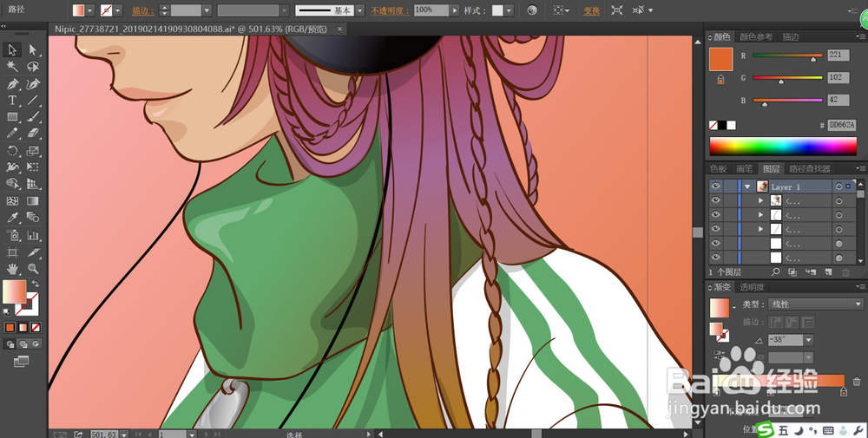Image resolution: width=868 pixels, height=438 pixels.
Task: Click the 描边 link in control bar
Action: [x=143, y=10]
